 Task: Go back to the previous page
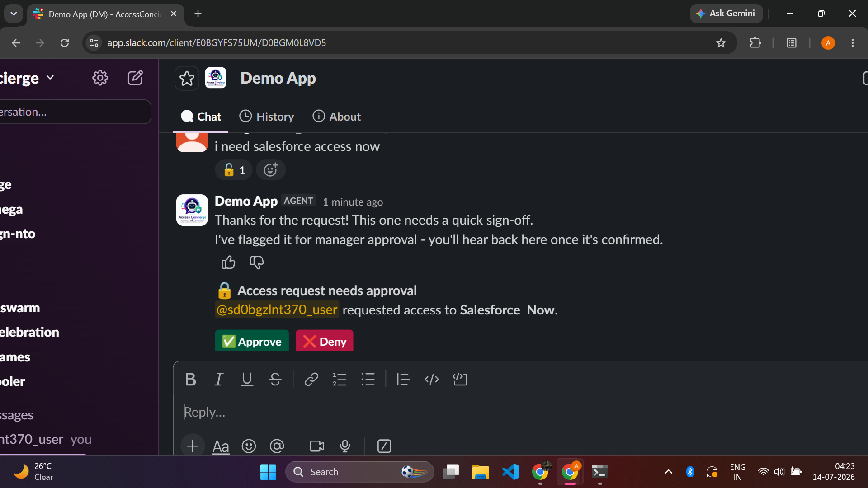tap(16, 43)
